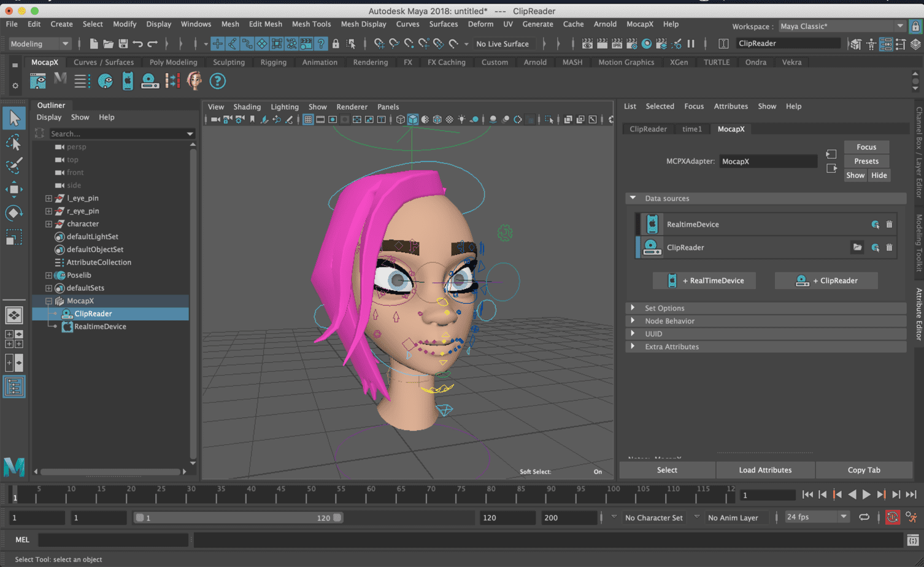Screen dimensions: 924x567
Task: Open animation preferences running man icon
Action: tap(912, 518)
